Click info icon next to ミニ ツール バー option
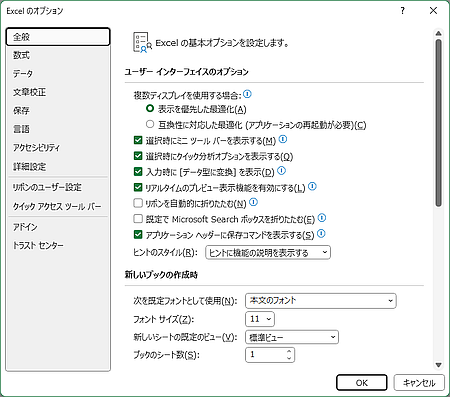Screen dimensions: 450x397 pyautogui.click(x=283, y=139)
